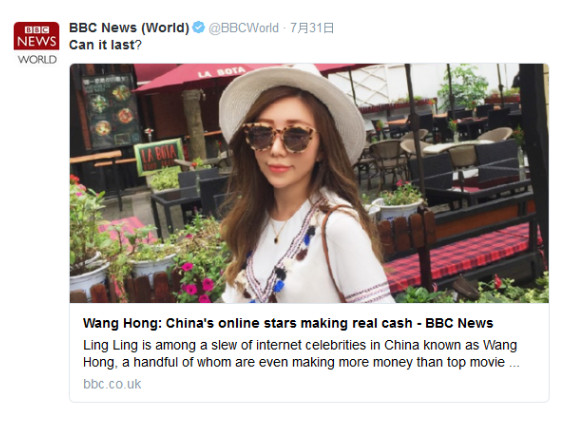582x421 pixels.
Task: Click the white brimmed hat in photo
Action: 292,106
